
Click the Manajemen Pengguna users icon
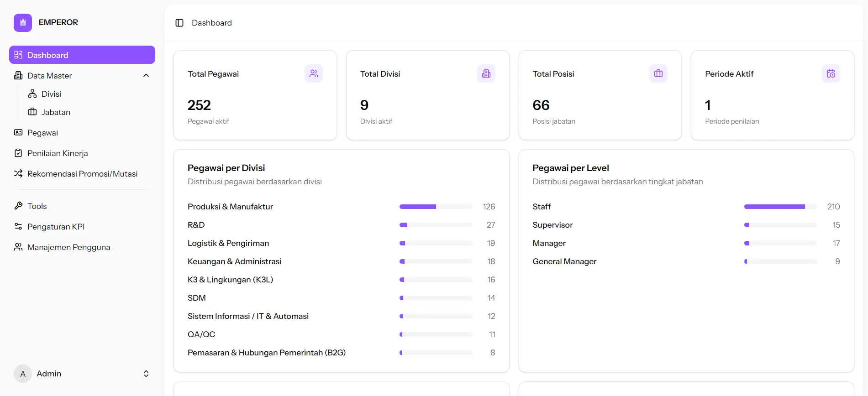pyautogui.click(x=18, y=247)
